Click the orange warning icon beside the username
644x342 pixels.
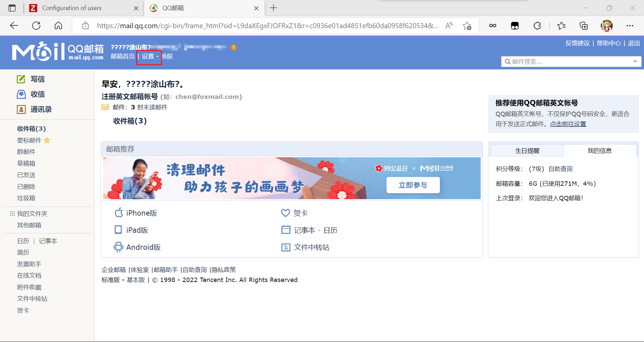tap(233, 47)
